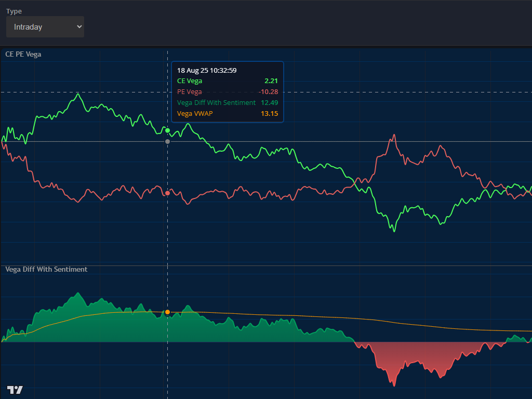Click the CE Vega row in tooltip
The image size is (532, 399).
point(228,81)
